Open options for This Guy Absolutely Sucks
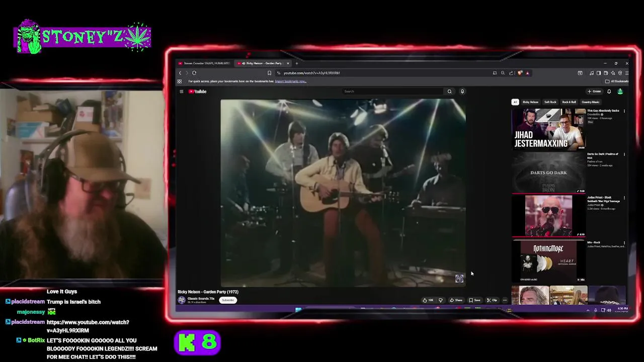Screen dimensions: 644x362 tap(624, 111)
